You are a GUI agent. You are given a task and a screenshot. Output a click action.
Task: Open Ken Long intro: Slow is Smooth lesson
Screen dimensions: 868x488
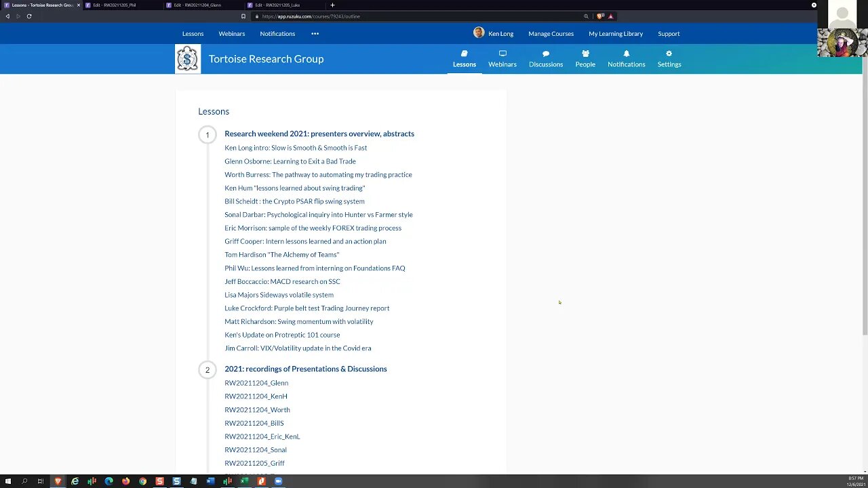pyautogui.click(x=296, y=148)
